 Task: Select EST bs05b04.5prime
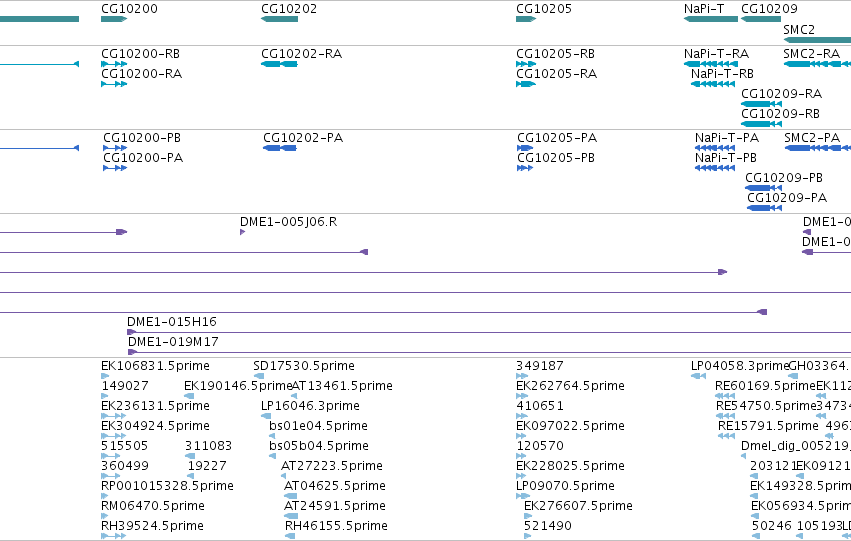272,456
